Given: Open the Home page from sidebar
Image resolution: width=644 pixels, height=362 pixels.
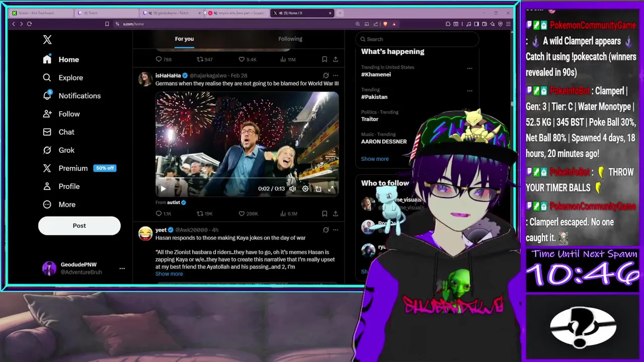Looking at the screenshot, I should pos(61,59).
